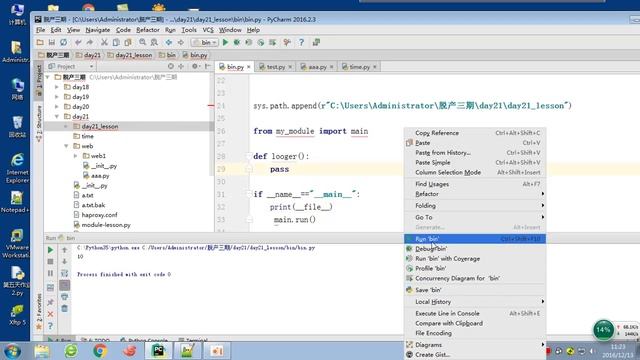This screenshot has width=640, height=360.
Task: Click the Print icon in the Run panel
Action: point(64,297)
